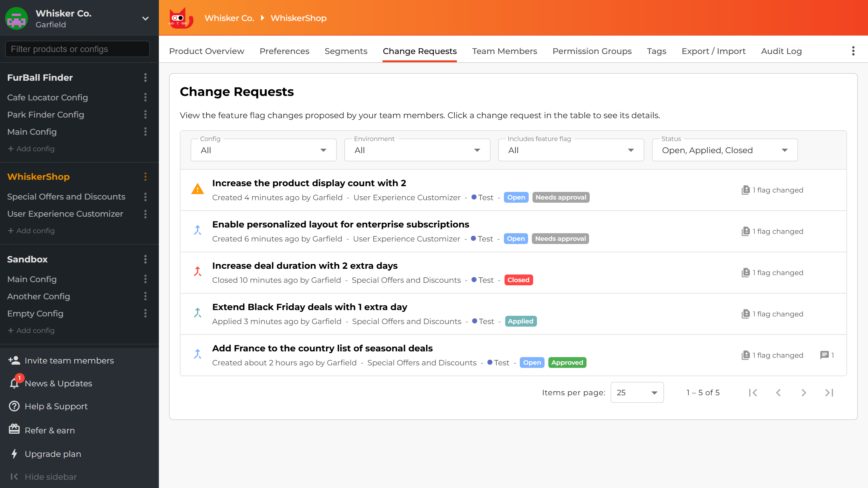The height and width of the screenshot is (488, 868).
Task: Click the green Whisker Co. avatar icon
Action: [17, 18]
